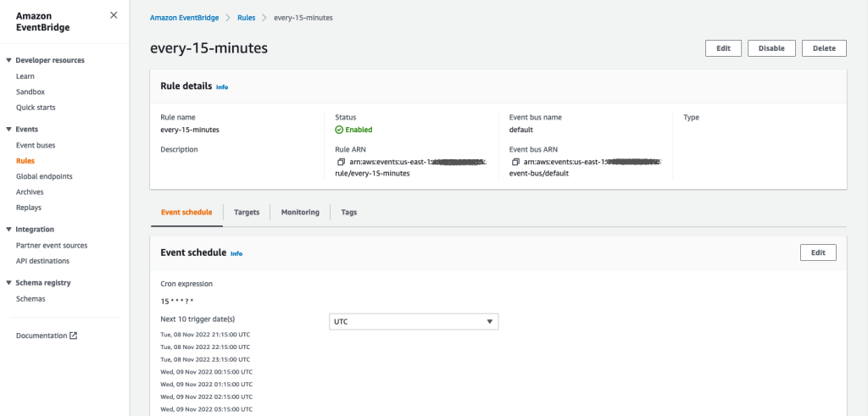Open Rule details Info link
The image size is (868, 416).
point(222,87)
